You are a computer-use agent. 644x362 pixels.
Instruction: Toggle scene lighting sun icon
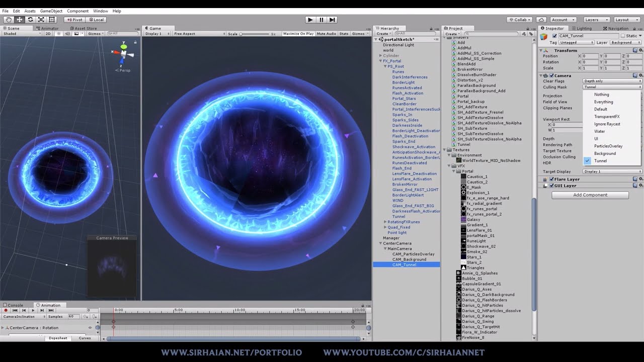(x=59, y=34)
